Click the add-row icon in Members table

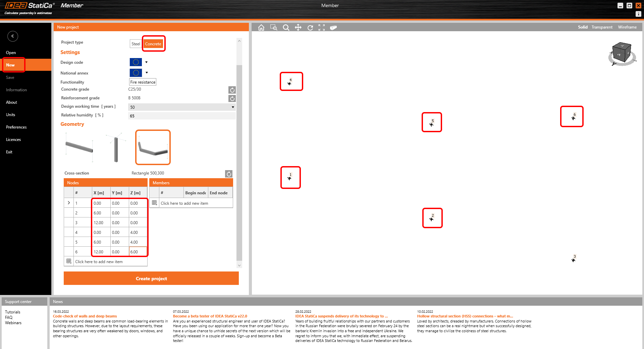coord(154,203)
